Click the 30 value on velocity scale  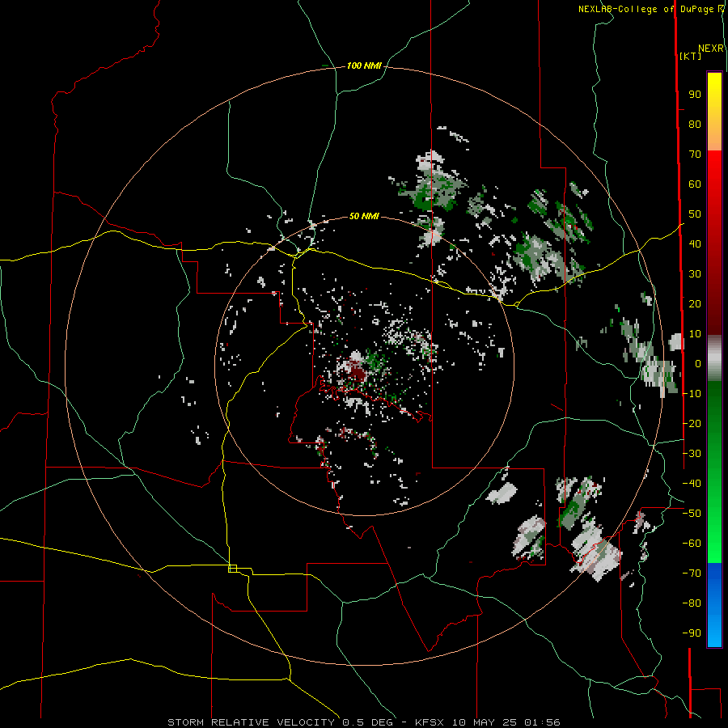pyautogui.click(x=695, y=274)
